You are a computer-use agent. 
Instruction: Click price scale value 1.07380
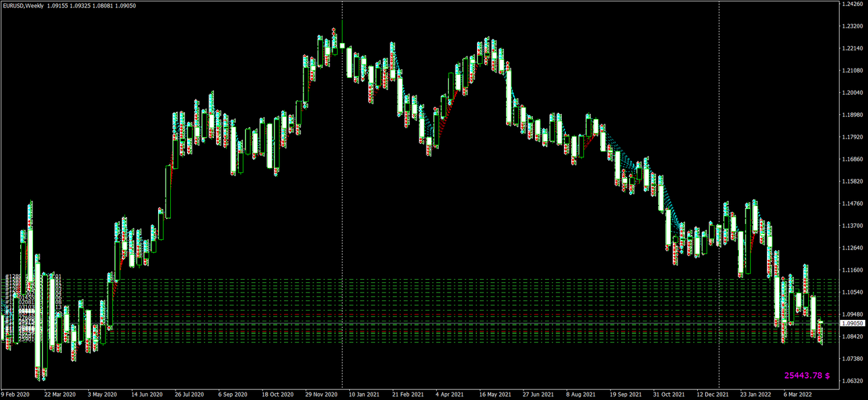coord(851,359)
